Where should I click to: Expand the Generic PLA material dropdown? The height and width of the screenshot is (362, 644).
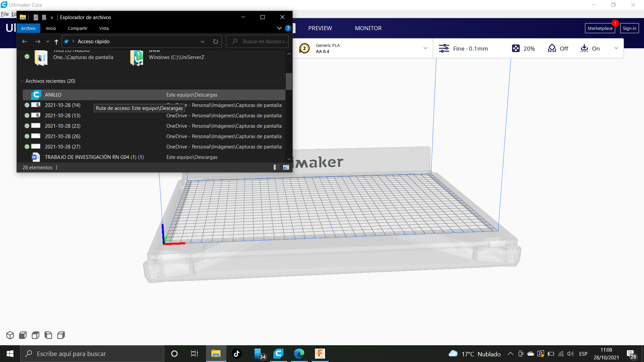425,48
